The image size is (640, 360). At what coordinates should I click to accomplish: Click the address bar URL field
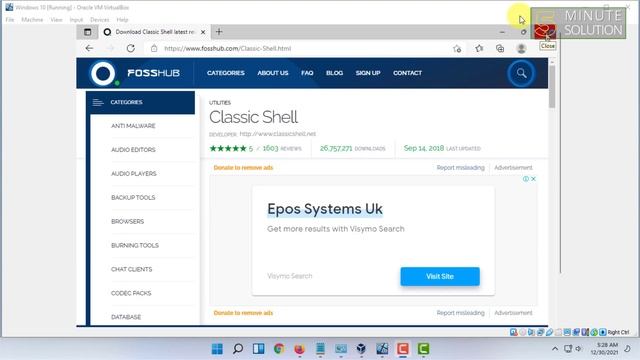pyautogui.click(x=227, y=48)
